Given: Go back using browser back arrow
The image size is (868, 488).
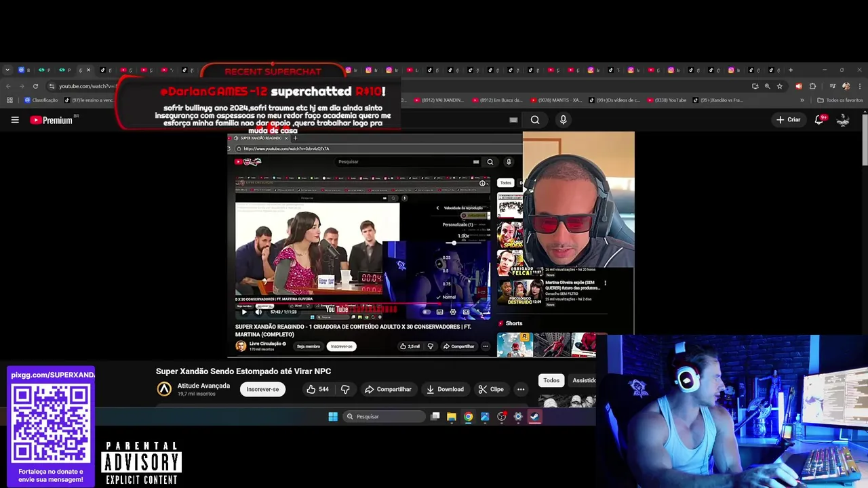Looking at the screenshot, I should (x=8, y=86).
